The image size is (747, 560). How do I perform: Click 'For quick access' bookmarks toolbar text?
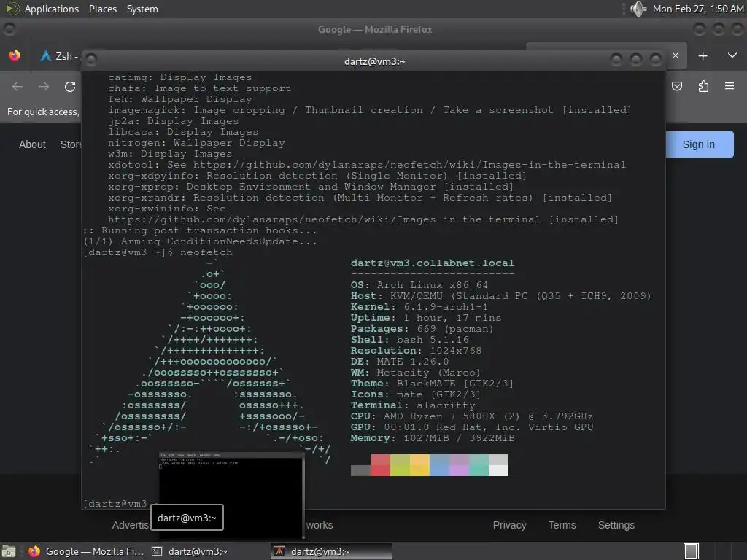pyautogui.click(x=43, y=112)
